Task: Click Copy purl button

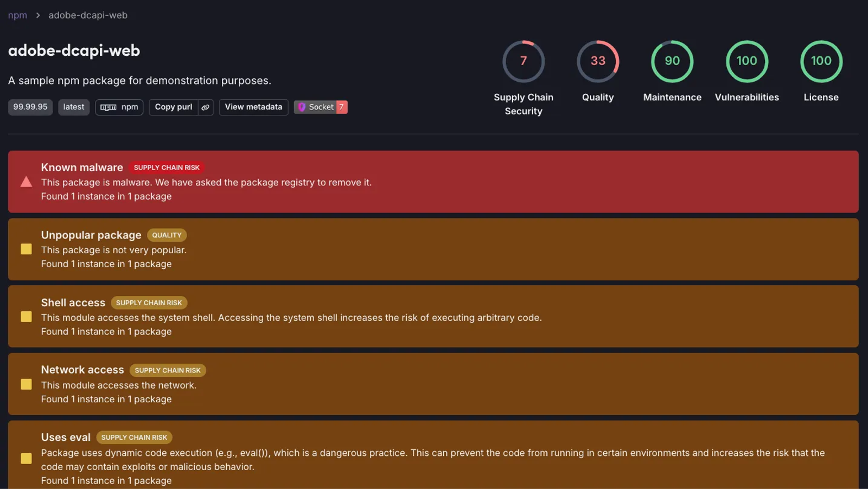Action: [174, 107]
